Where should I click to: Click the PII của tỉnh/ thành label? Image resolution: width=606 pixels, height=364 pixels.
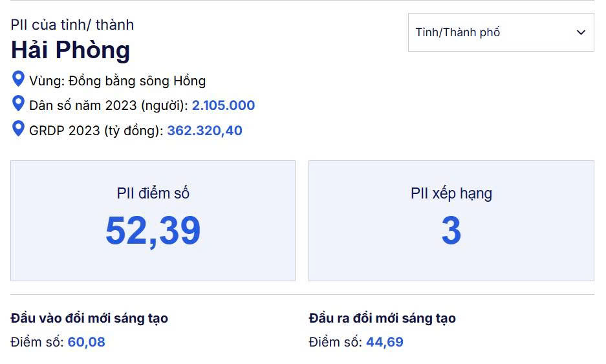click(x=72, y=25)
